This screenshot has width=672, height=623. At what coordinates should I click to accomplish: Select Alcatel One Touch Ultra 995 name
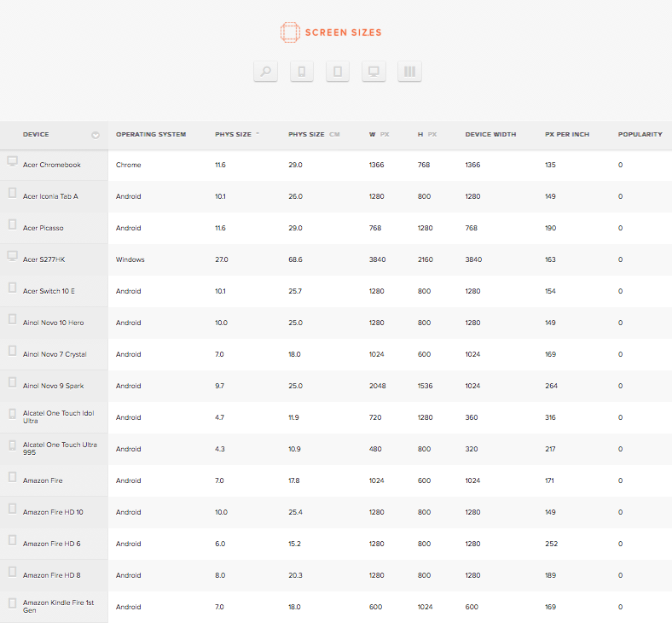(60, 449)
